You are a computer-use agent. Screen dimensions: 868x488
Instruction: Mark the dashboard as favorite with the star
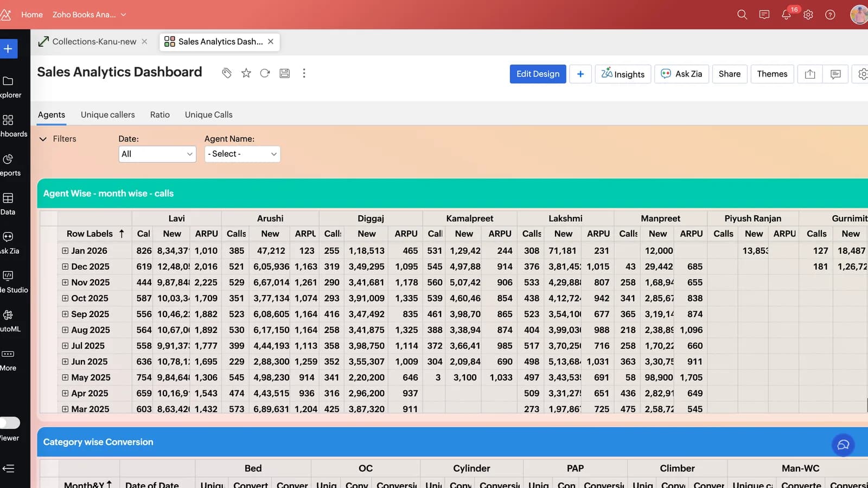point(246,73)
